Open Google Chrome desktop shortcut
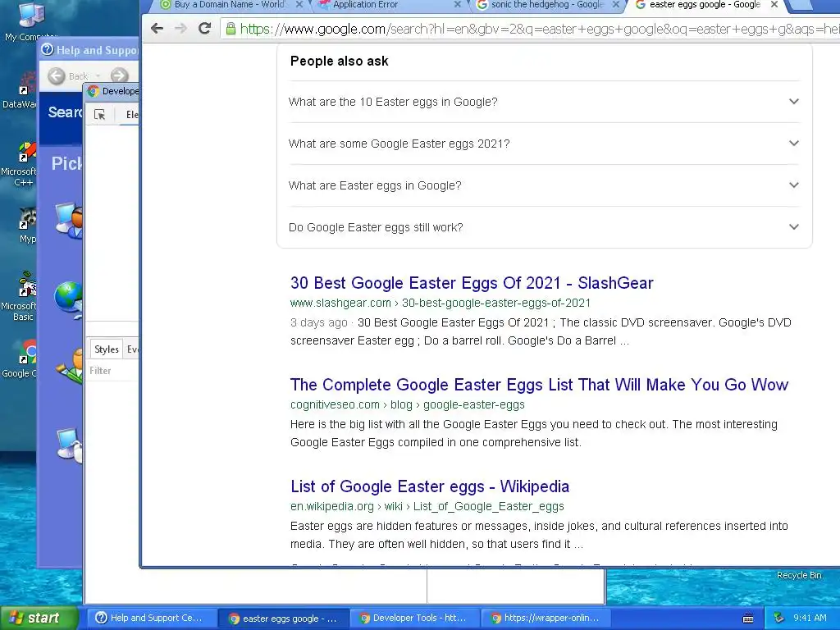 pos(21,358)
